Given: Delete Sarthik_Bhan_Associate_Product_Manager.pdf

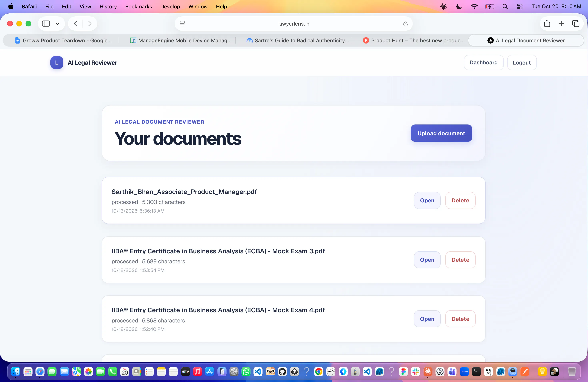Looking at the screenshot, I should tap(460, 200).
